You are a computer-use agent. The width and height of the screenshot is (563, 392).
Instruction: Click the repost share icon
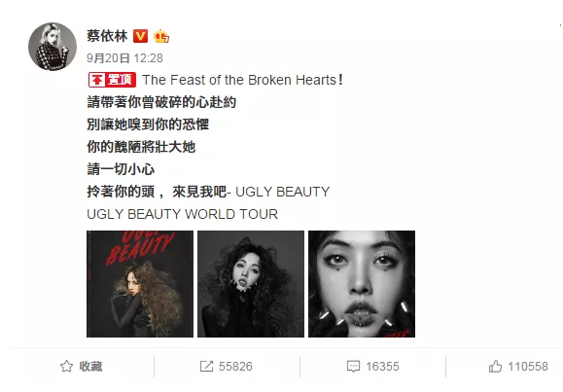click(x=206, y=366)
